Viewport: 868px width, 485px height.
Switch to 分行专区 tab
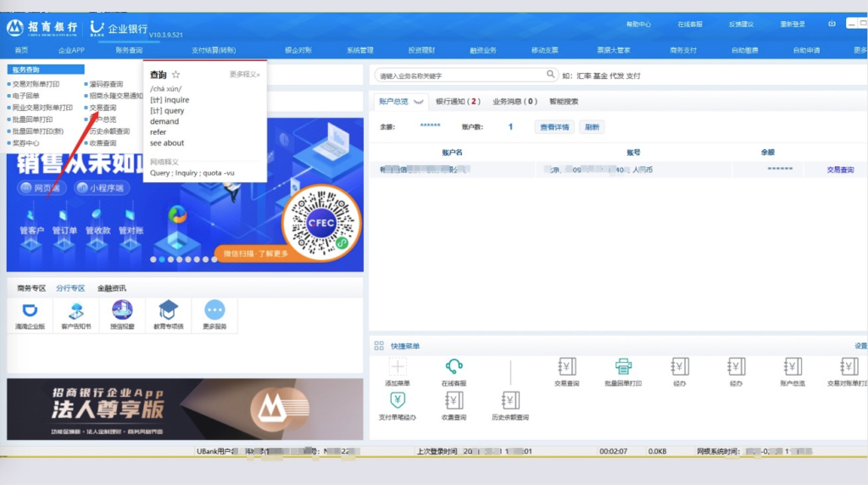pos(70,288)
